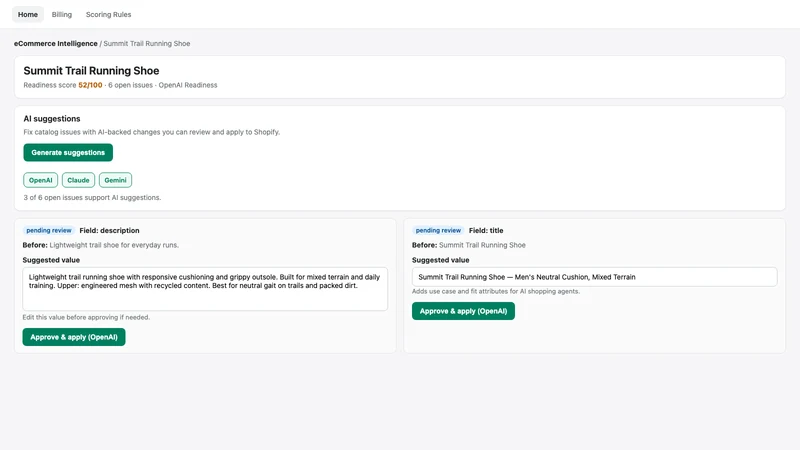Click '6 open issues' text in header
Screen dimensions: 800x450
click(130, 85)
